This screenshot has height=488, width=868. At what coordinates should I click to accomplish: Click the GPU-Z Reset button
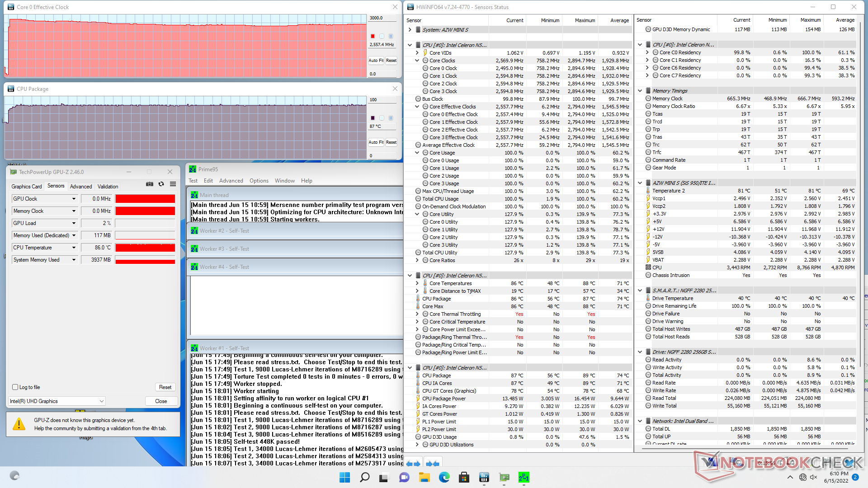165,387
